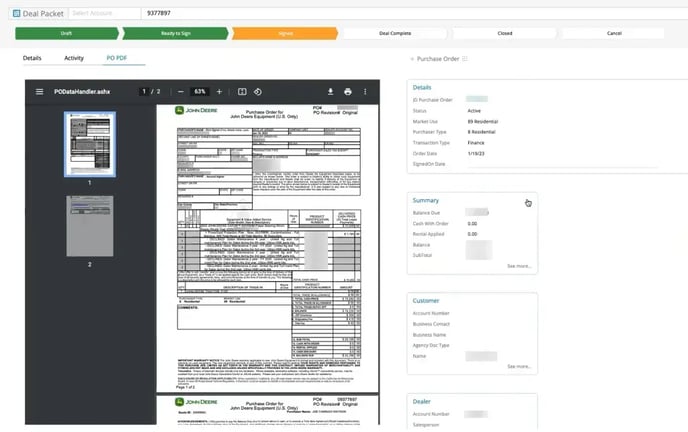Viewport: 688px width, 432px height.
Task: Zoom out the PDF with minus button
Action: pyautogui.click(x=181, y=92)
